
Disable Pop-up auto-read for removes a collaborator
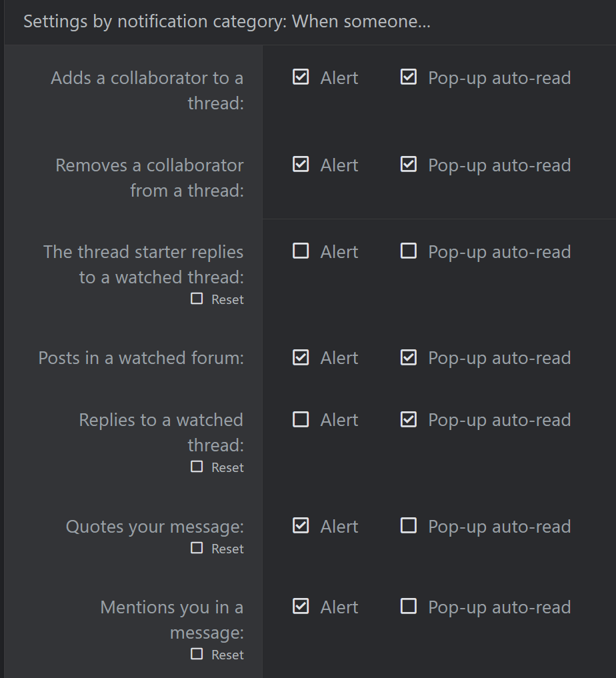pos(409,165)
